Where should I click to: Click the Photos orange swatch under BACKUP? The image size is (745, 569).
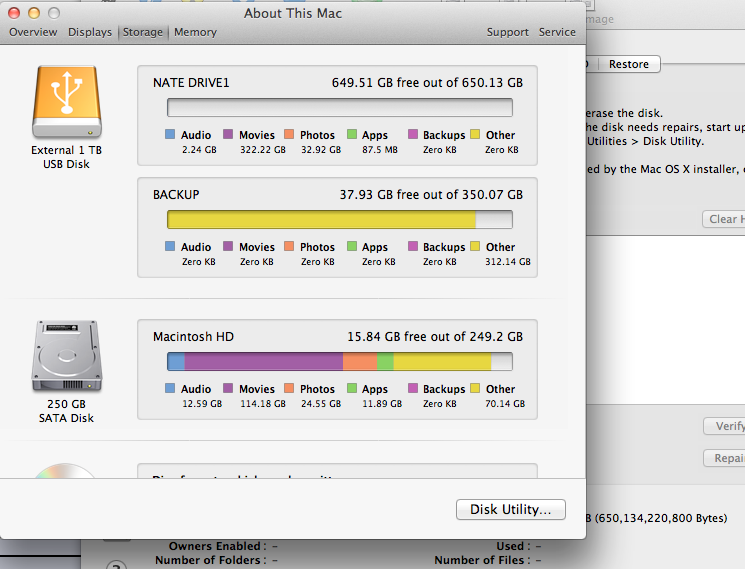coord(289,246)
